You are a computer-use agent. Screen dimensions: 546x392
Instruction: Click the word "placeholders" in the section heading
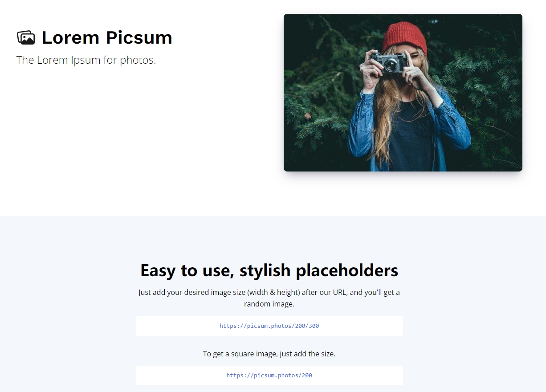347,270
